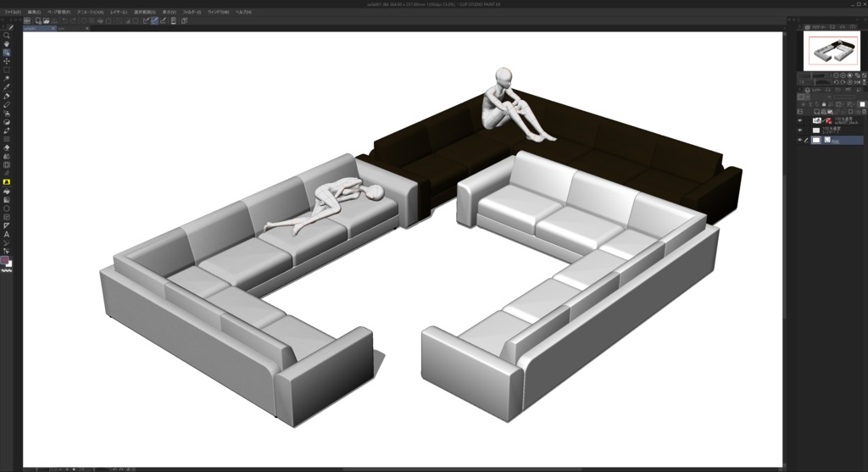Screen dimensions: 868x472
Task: Flip canvas horizontally in Navigator
Action: click(x=857, y=82)
